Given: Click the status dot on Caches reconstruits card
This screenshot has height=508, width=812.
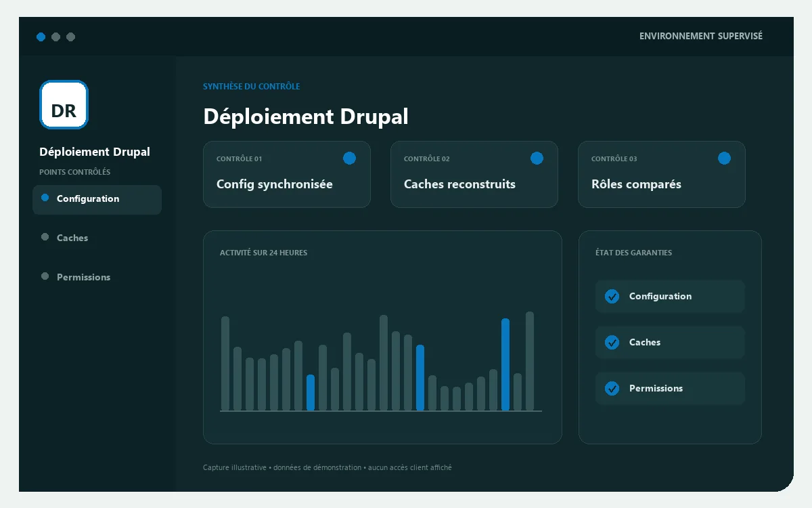Looking at the screenshot, I should [x=537, y=158].
